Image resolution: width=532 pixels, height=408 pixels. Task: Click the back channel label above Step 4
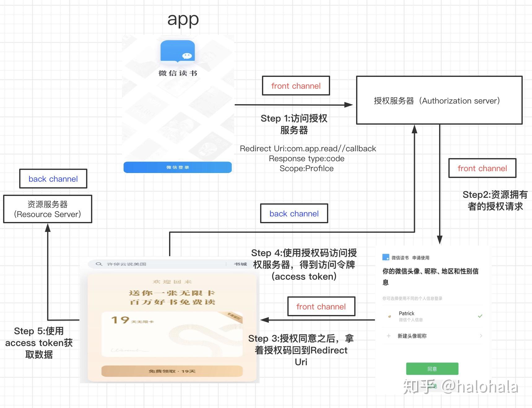pyautogui.click(x=294, y=213)
